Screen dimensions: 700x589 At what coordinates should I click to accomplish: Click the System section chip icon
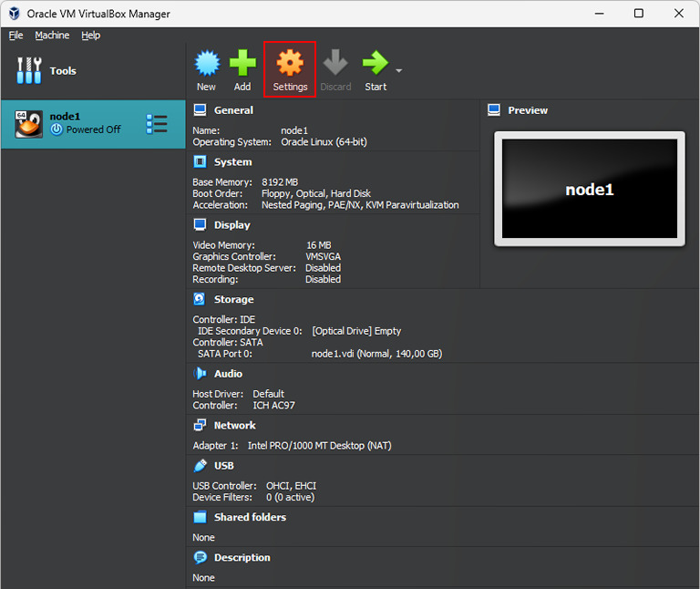tap(200, 161)
